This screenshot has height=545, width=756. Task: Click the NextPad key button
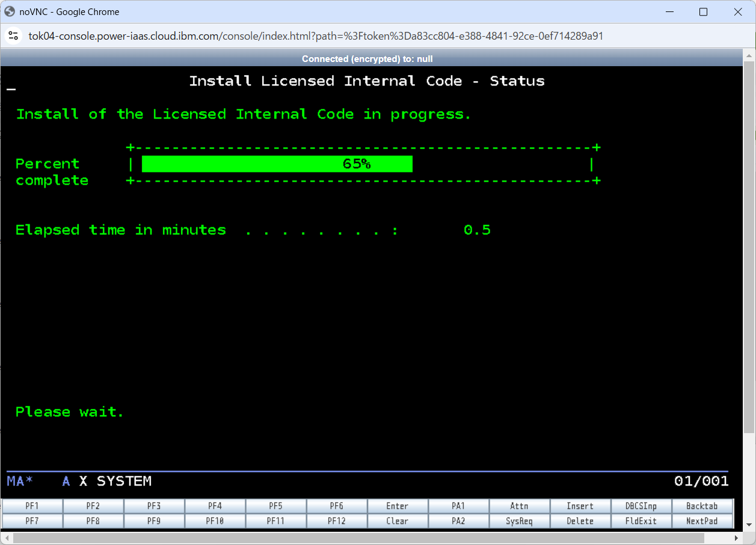[x=702, y=521]
